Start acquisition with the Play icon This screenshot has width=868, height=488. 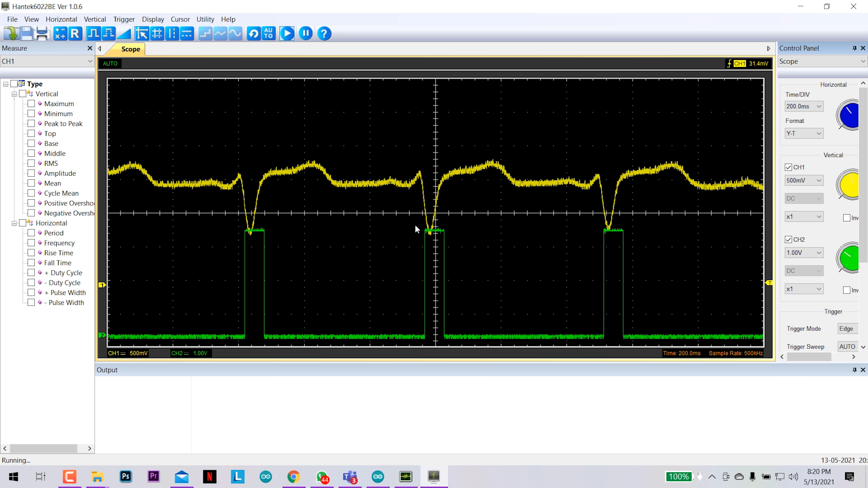tap(287, 33)
